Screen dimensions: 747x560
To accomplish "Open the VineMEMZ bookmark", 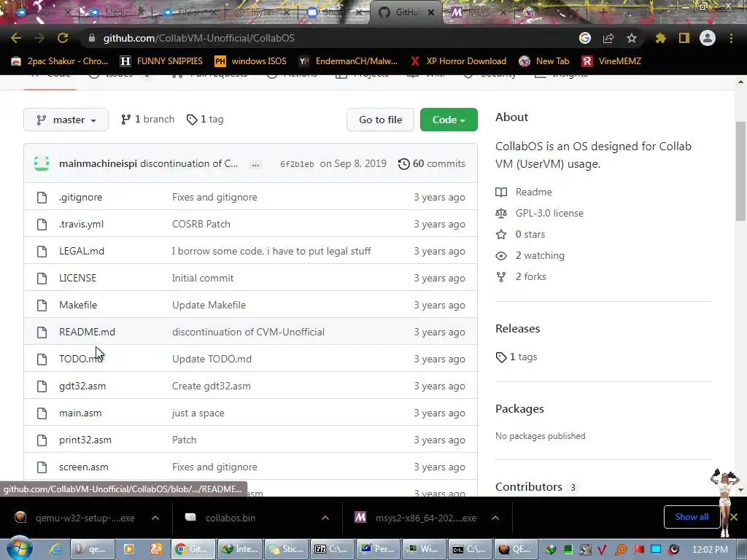I will [611, 61].
